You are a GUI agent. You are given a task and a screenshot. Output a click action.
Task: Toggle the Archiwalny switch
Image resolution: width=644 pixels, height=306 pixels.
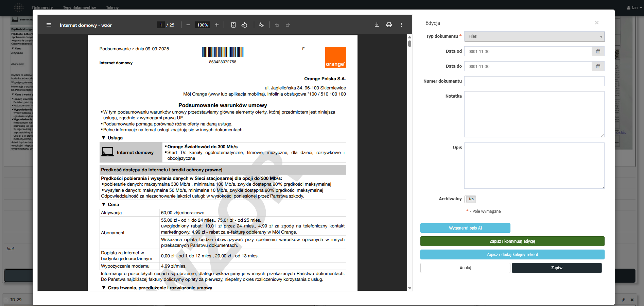click(471, 199)
